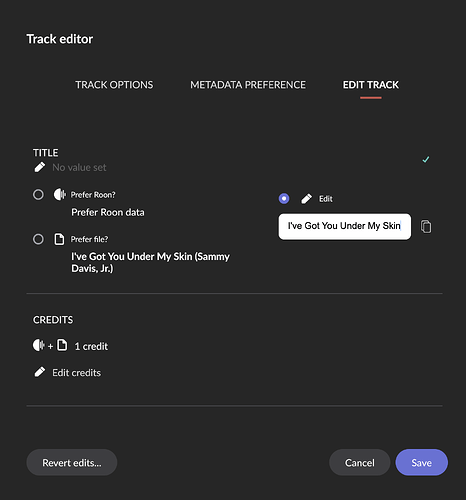The height and width of the screenshot is (500, 466).
Task: Click the pencil icon beside No value set
Action: pos(40,167)
